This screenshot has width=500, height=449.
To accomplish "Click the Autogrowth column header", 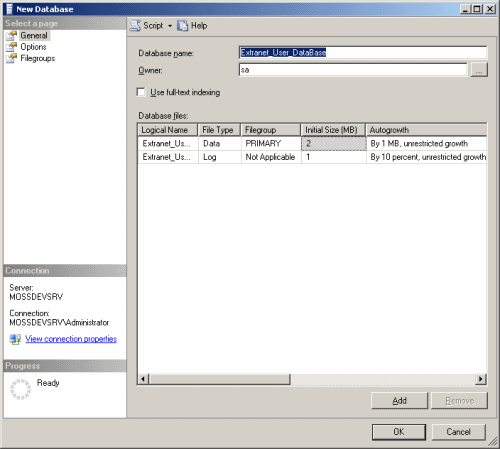I will click(426, 130).
